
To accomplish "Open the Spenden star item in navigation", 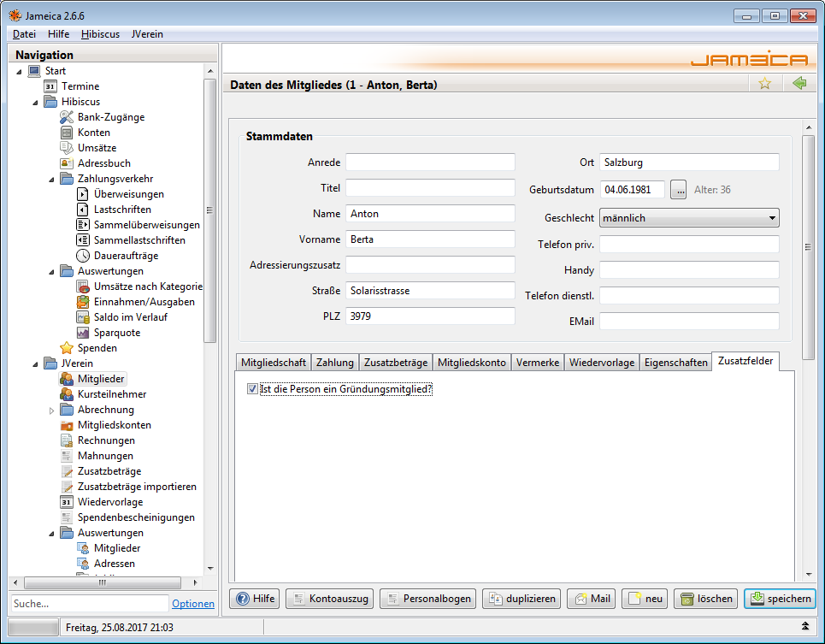I will 67,348.
